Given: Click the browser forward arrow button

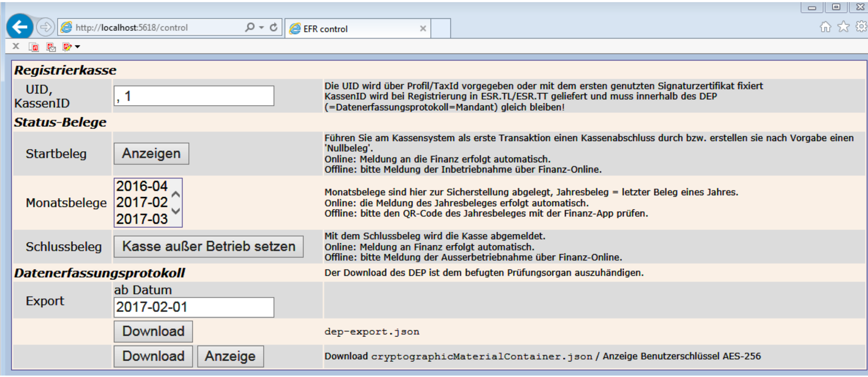Looking at the screenshot, I should [x=45, y=27].
